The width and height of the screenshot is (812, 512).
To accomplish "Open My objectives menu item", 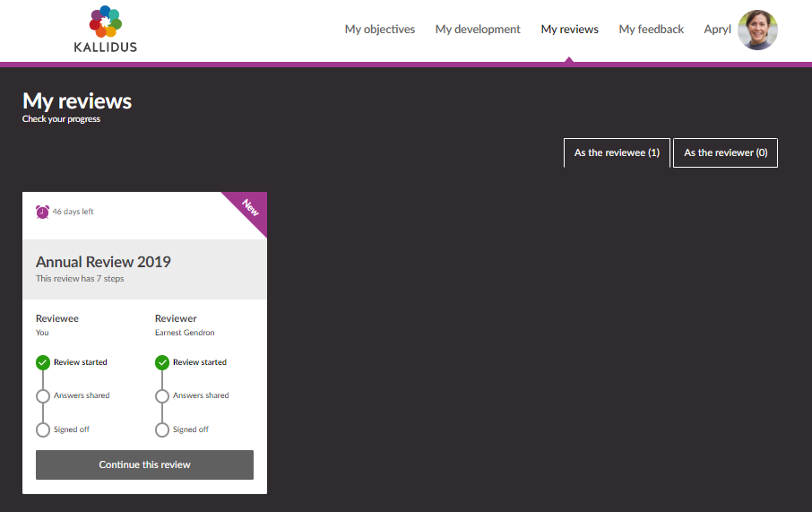I will (x=380, y=30).
